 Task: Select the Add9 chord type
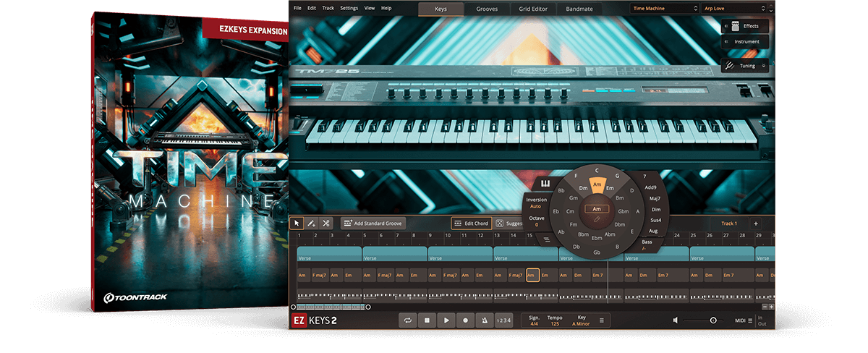651,187
